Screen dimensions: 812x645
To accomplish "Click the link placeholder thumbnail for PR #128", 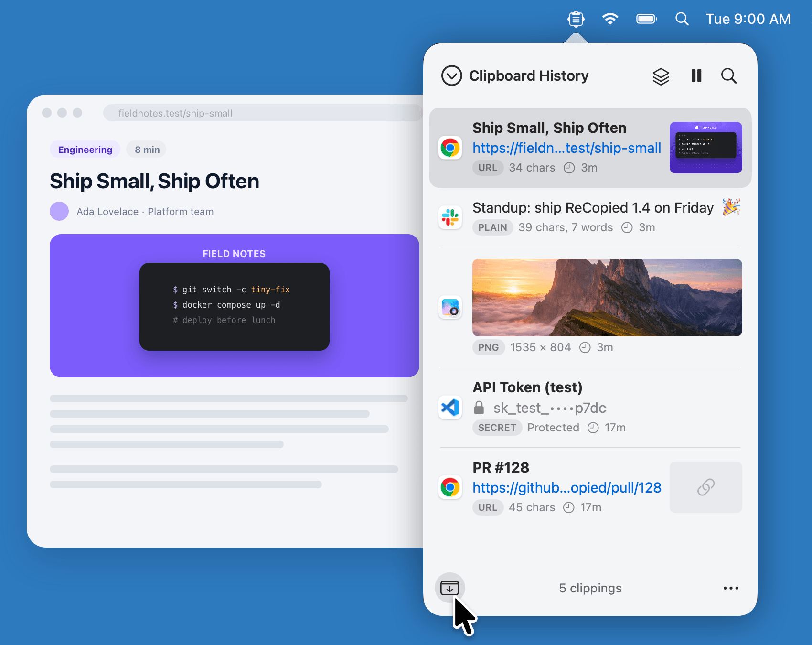I will coord(706,487).
